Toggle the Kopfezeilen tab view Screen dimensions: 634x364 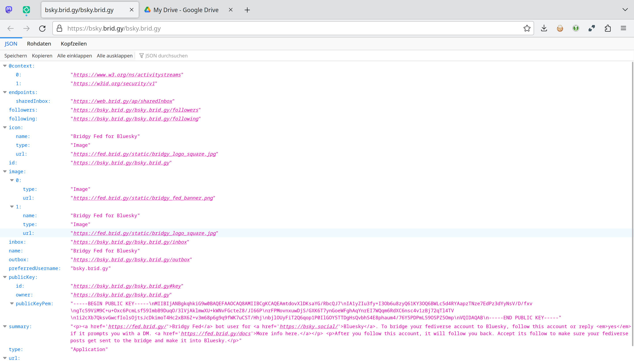pos(74,44)
